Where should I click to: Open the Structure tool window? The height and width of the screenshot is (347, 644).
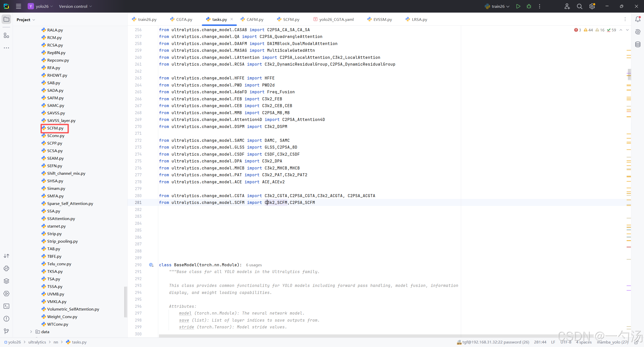[6, 35]
